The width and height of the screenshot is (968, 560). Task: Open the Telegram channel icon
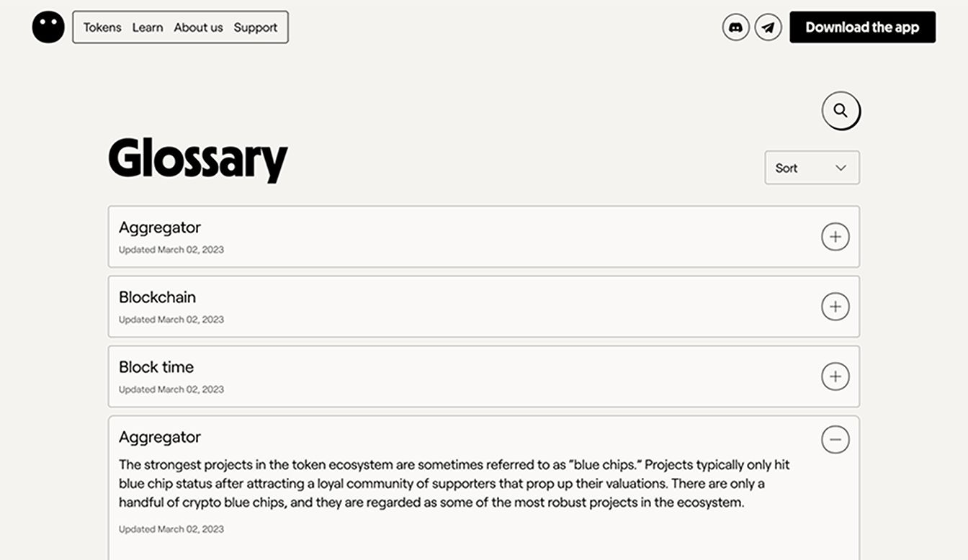pos(768,27)
